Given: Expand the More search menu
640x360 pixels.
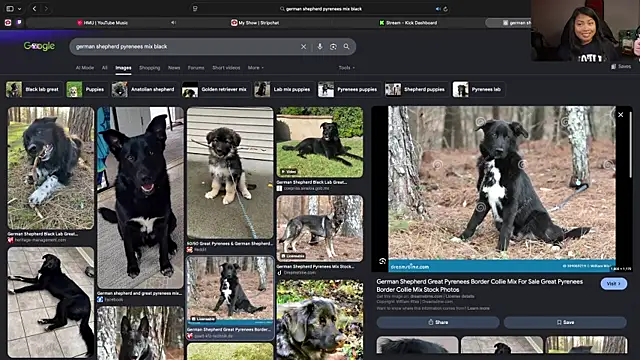Looking at the screenshot, I should point(256,68).
